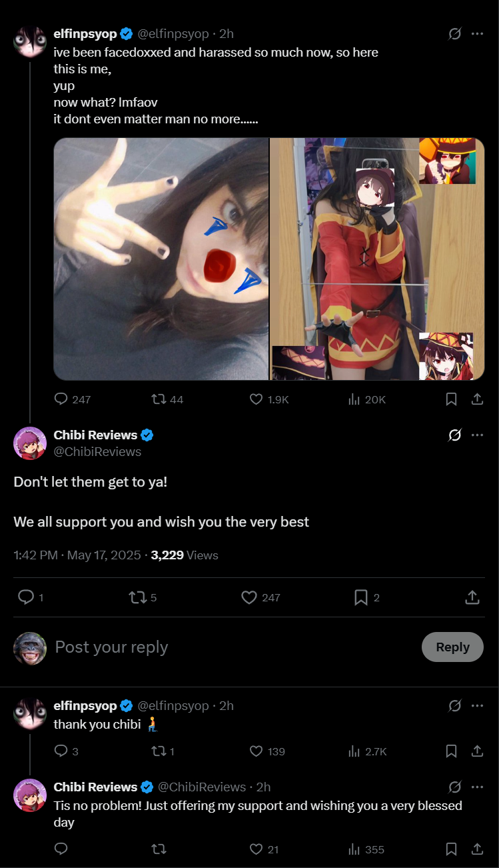The image size is (499, 868).
Task: Bookmark the "thank you chibi" reply
Action: click(x=451, y=751)
